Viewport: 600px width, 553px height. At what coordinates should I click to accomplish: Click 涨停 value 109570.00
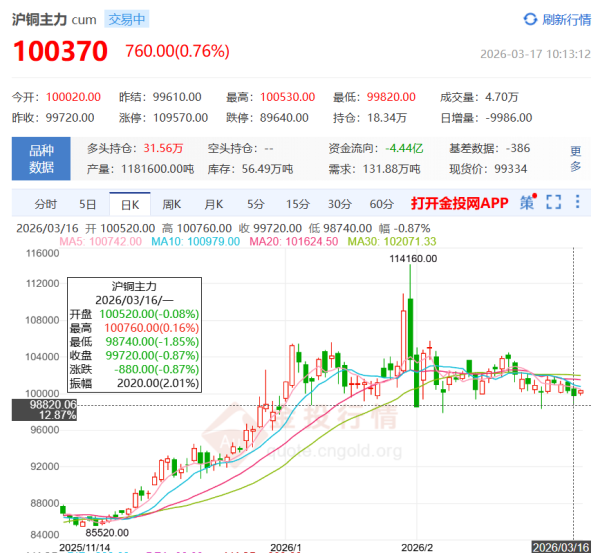(x=181, y=117)
